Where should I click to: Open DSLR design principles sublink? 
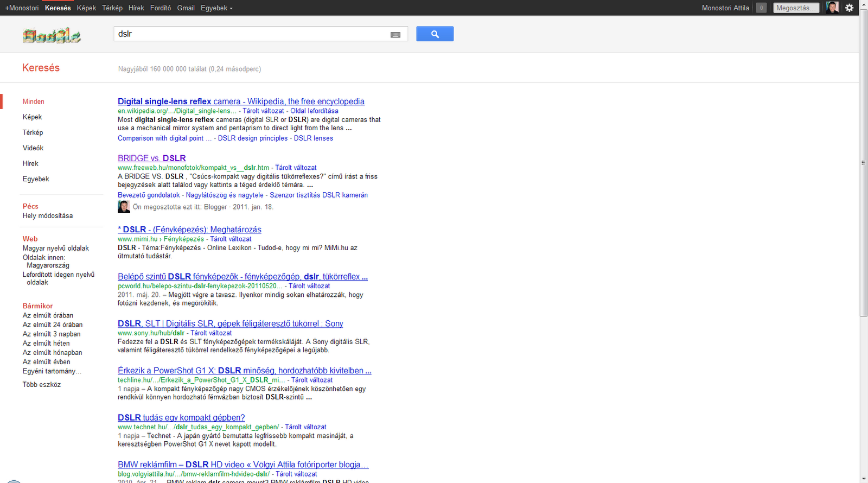(253, 138)
